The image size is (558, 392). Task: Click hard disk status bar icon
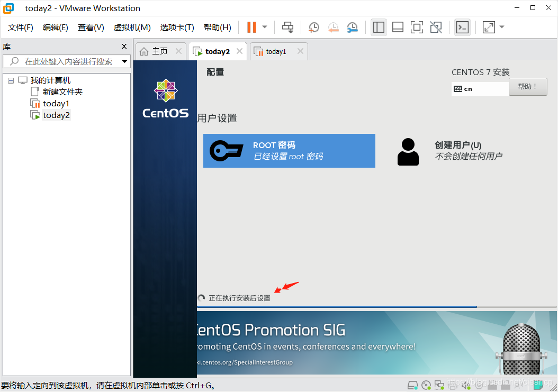click(x=412, y=385)
